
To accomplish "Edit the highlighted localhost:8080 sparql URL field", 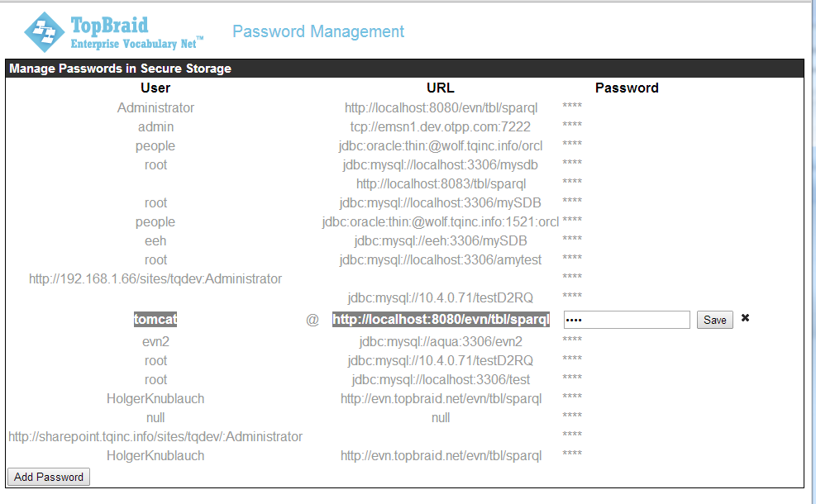I will (x=441, y=320).
